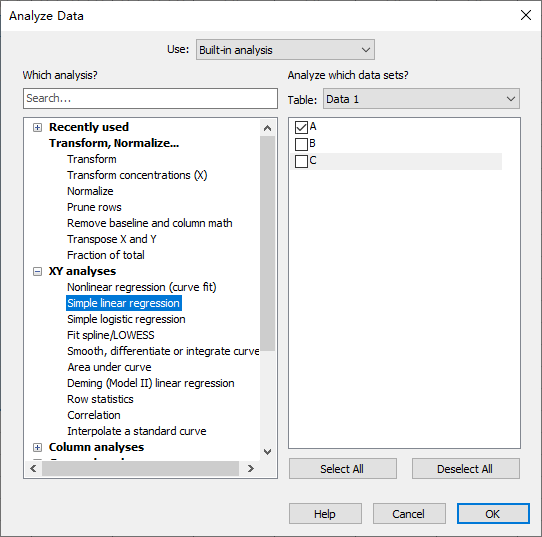Click the horizontal scrollbar thumb in analysis list

(x=140, y=469)
